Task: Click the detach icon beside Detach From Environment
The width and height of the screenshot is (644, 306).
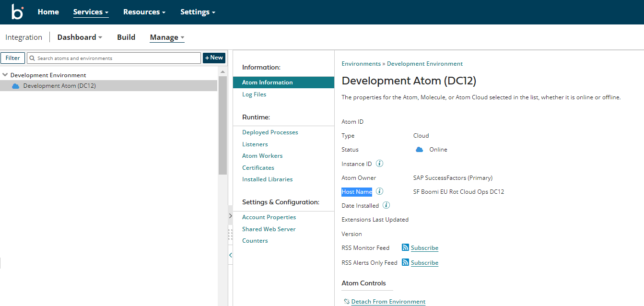Action: [347, 302]
